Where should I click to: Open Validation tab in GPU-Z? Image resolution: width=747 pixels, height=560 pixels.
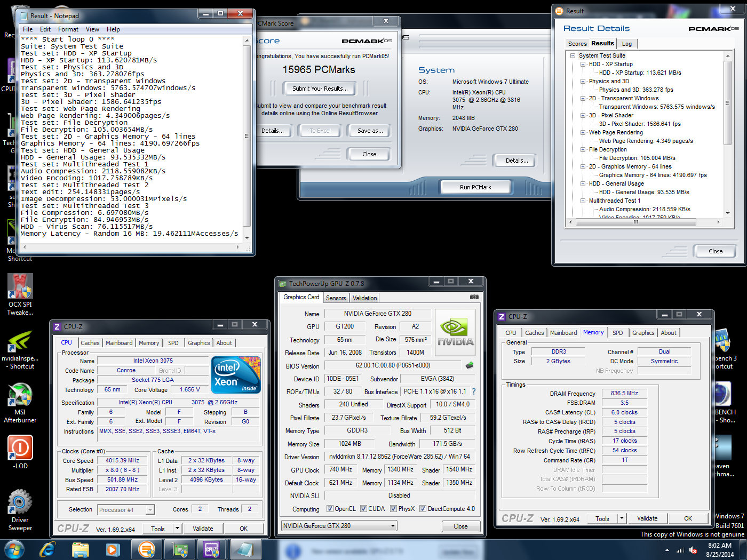(364, 298)
